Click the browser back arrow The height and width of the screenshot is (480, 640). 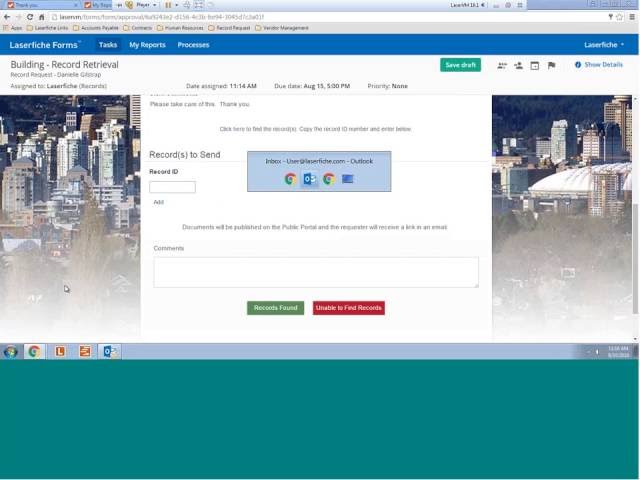coord(7,17)
